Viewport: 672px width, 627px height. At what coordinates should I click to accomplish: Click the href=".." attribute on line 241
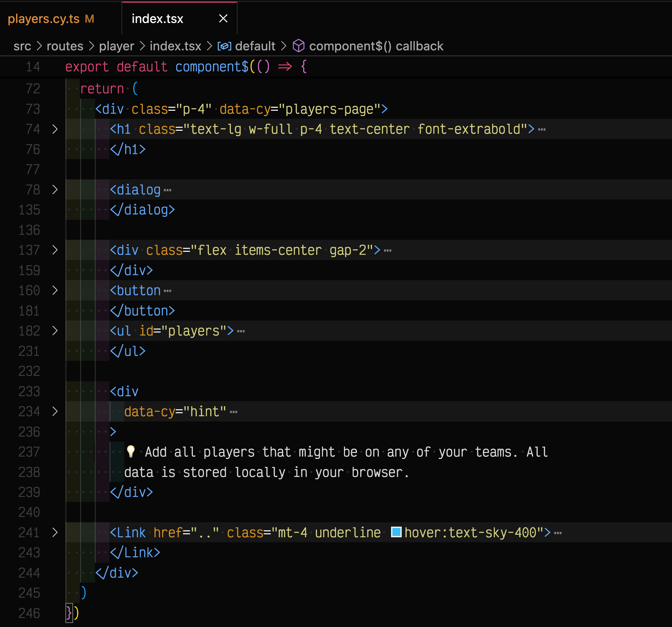pos(186,533)
